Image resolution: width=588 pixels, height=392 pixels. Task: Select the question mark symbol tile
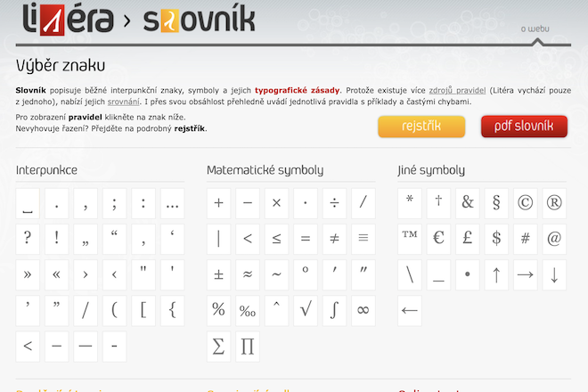(29, 239)
